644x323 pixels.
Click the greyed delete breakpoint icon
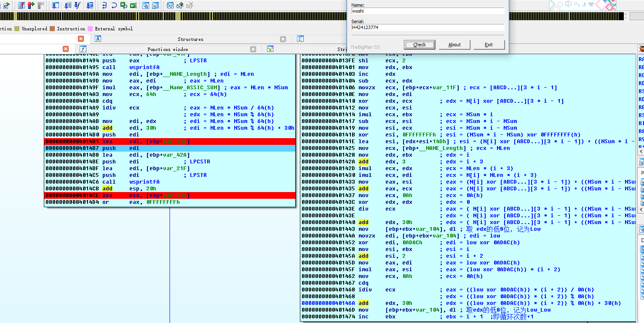point(41,5)
